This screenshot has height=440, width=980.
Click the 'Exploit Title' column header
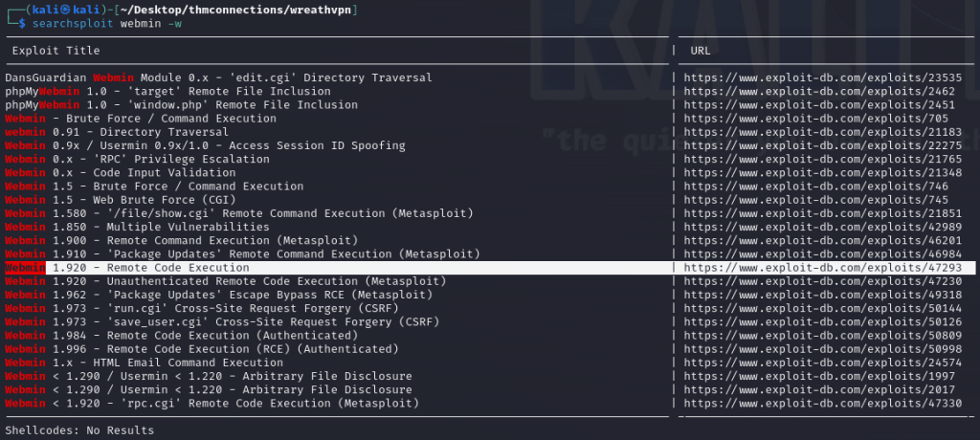click(x=56, y=50)
